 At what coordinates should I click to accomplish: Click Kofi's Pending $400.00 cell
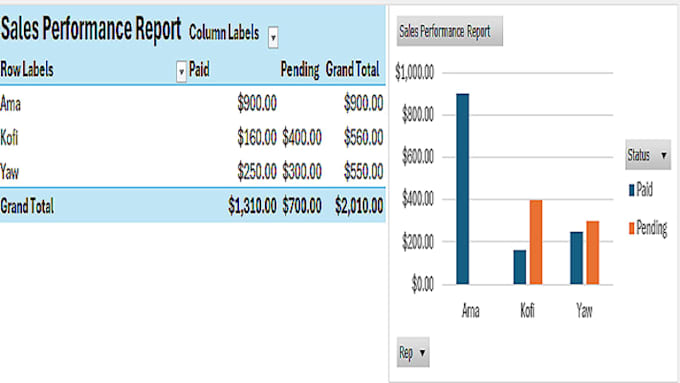tap(302, 138)
